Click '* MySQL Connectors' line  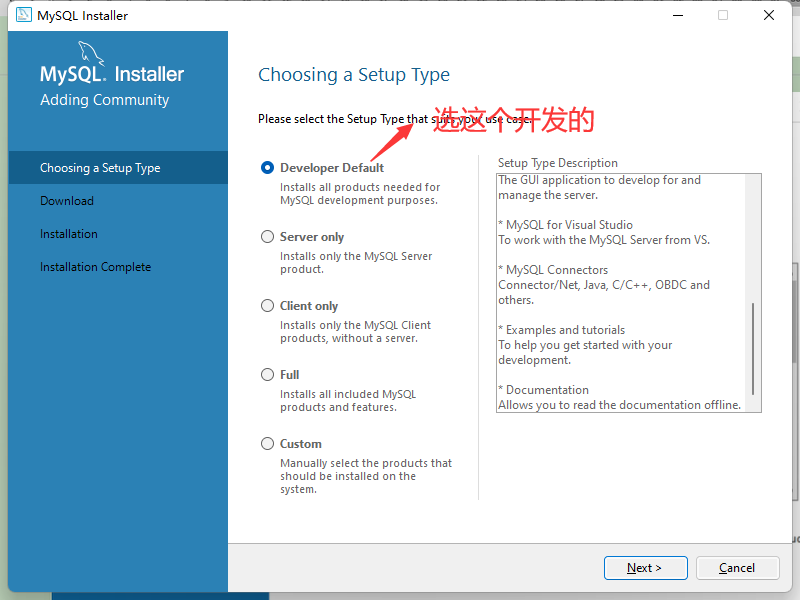pyautogui.click(x=553, y=270)
